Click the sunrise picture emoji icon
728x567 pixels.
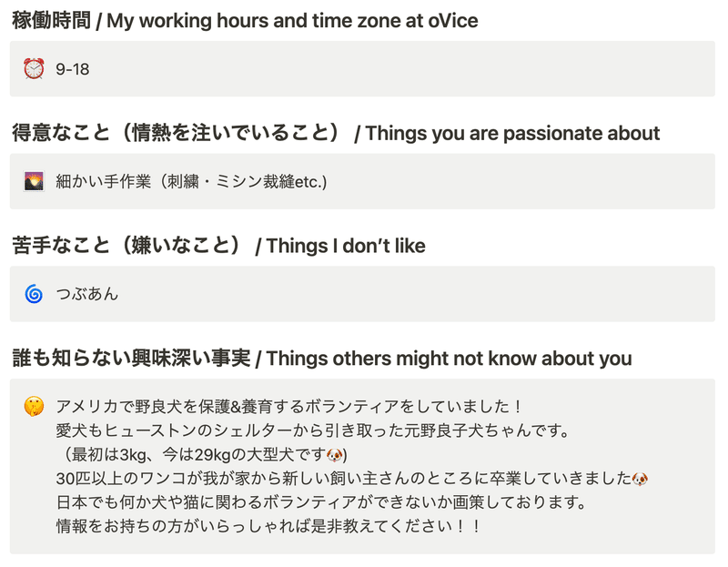click(34, 182)
